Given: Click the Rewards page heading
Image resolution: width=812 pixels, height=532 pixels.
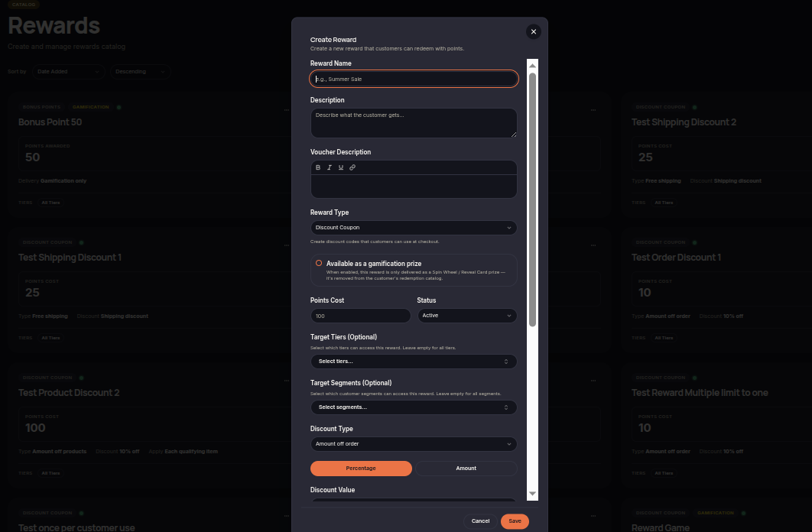Looking at the screenshot, I should pyautogui.click(x=54, y=25).
